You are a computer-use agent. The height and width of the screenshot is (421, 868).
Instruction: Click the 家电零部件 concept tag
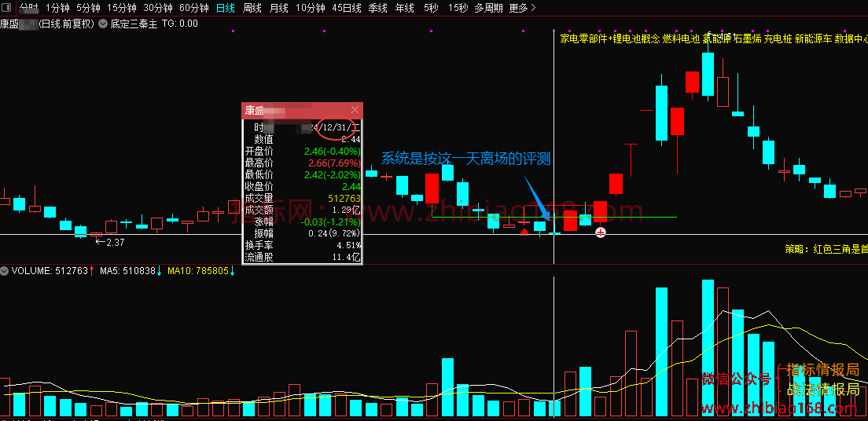583,38
